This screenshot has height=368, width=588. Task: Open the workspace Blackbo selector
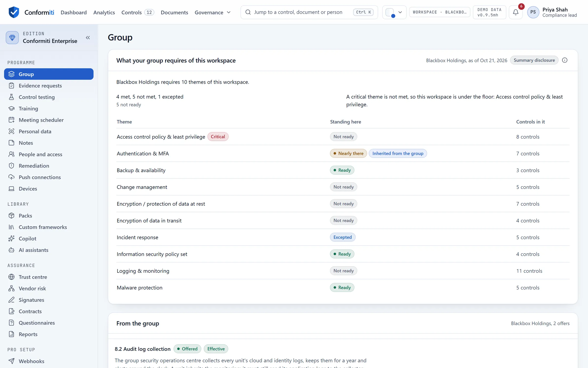click(x=440, y=12)
